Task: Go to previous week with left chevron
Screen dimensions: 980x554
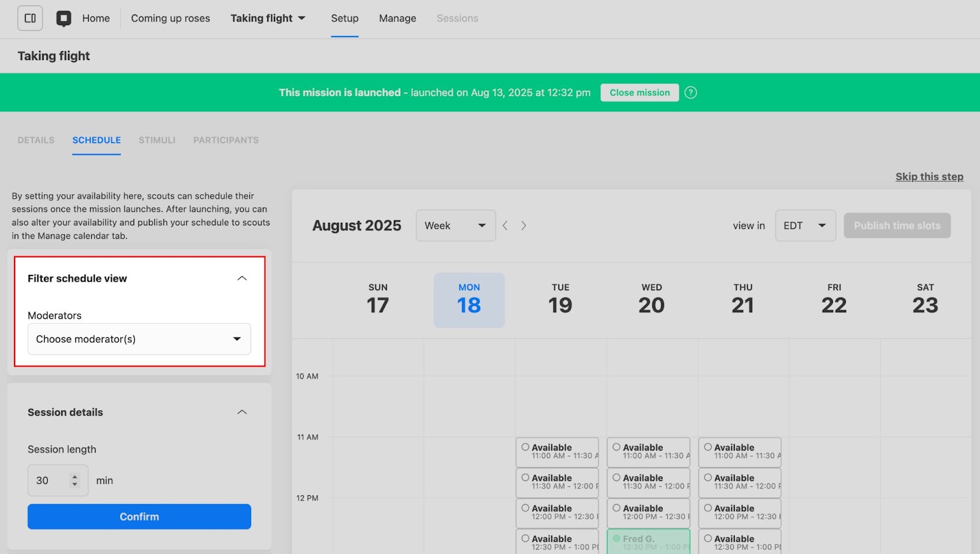Action: [505, 226]
